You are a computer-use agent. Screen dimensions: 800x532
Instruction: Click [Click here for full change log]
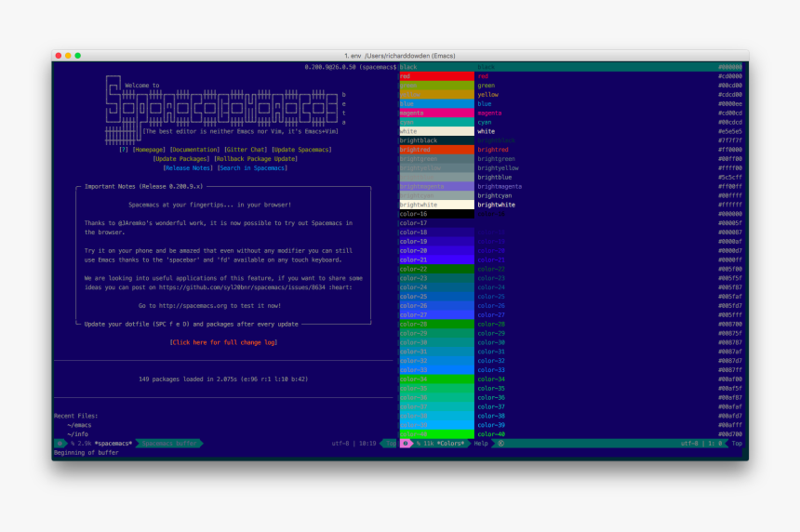pos(223,342)
